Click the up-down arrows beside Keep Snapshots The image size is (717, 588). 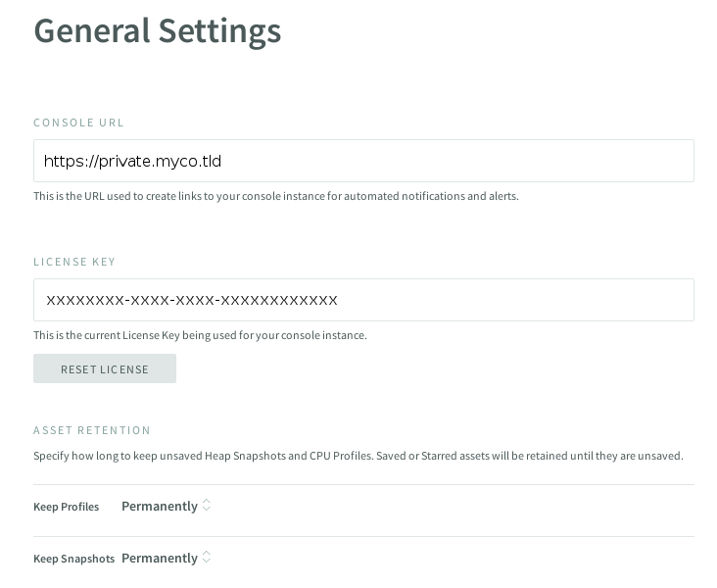click(x=207, y=558)
